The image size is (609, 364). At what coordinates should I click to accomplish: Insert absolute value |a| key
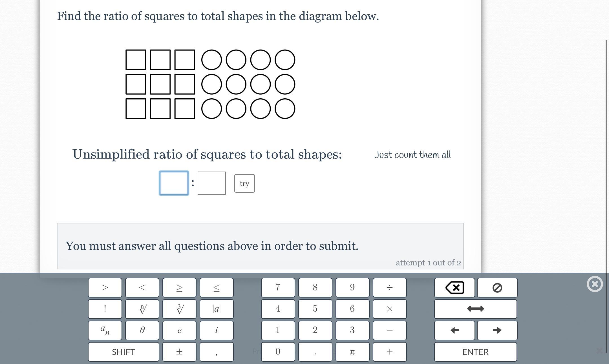click(217, 309)
